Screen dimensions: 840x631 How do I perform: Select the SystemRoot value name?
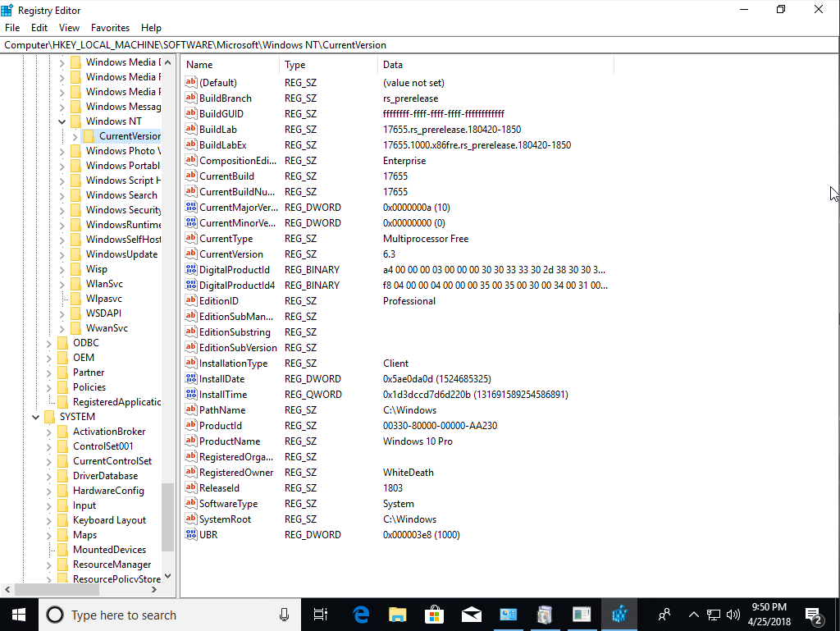pyautogui.click(x=225, y=519)
